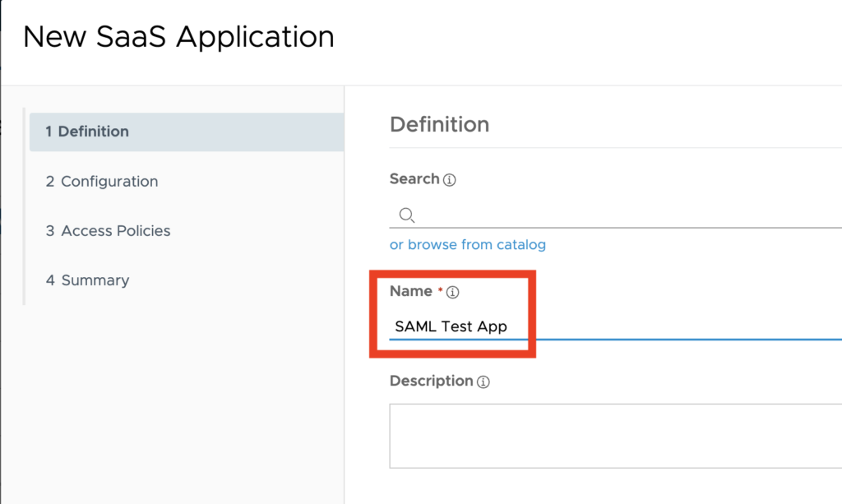Select the highlighted step 1 Definition entry
842x504 pixels.
[x=87, y=132]
